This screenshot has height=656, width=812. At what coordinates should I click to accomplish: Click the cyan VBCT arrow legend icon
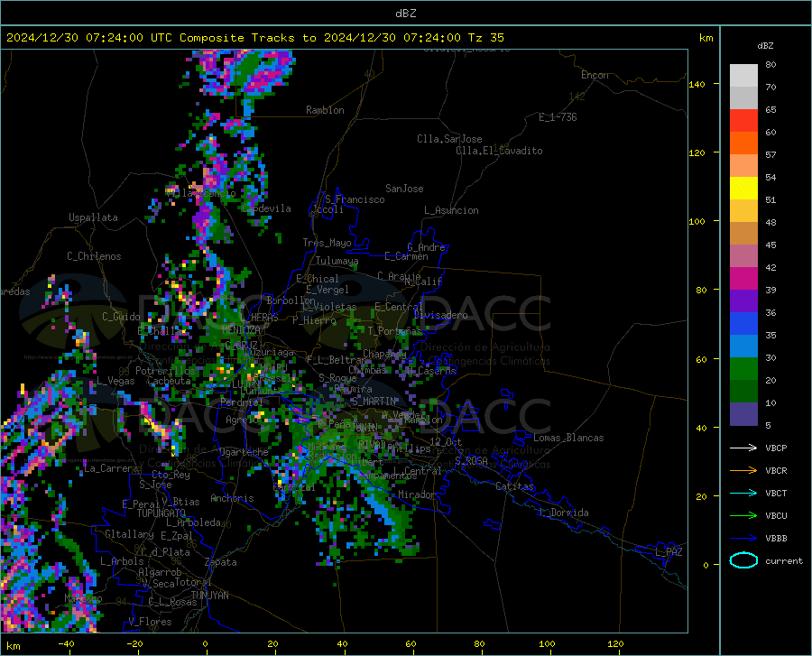tap(743, 493)
